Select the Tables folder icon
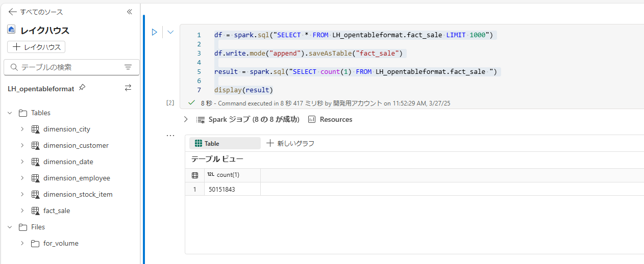This screenshot has width=644, height=264. (x=22, y=113)
